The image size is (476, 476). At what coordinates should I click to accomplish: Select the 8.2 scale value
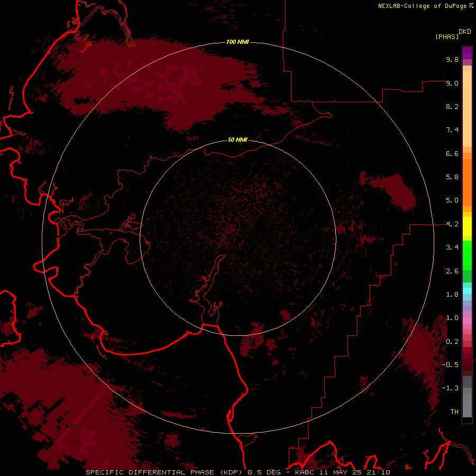(452, 106)
